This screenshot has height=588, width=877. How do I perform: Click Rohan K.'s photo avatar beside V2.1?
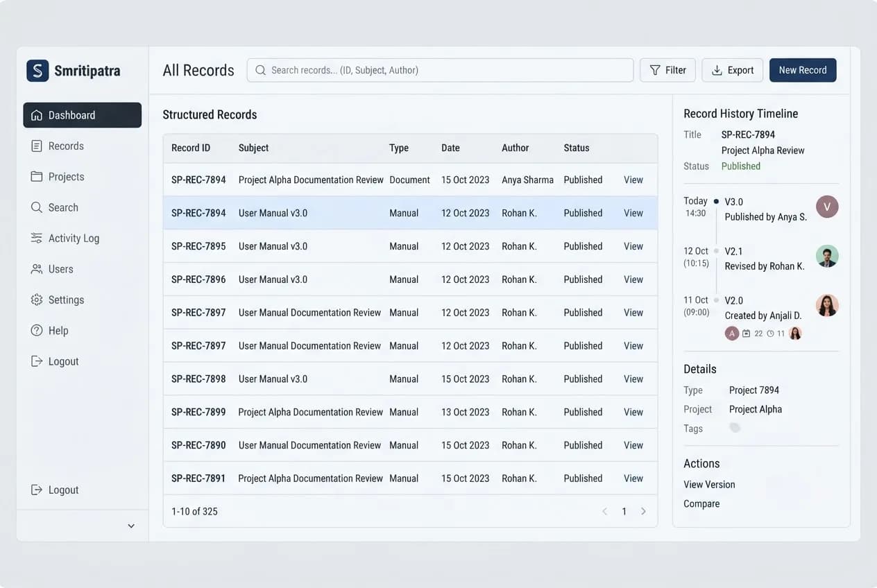point(827,256)
